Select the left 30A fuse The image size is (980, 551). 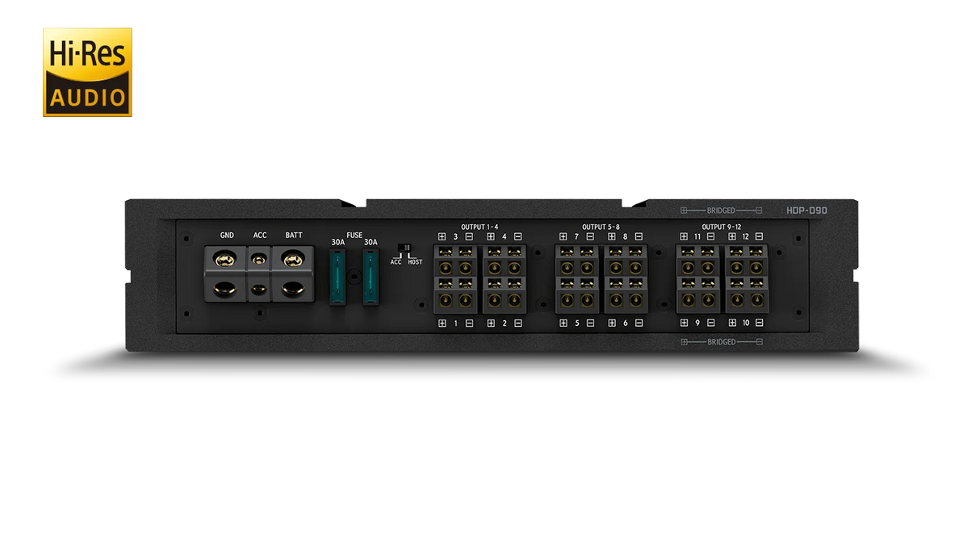[337, 276]
